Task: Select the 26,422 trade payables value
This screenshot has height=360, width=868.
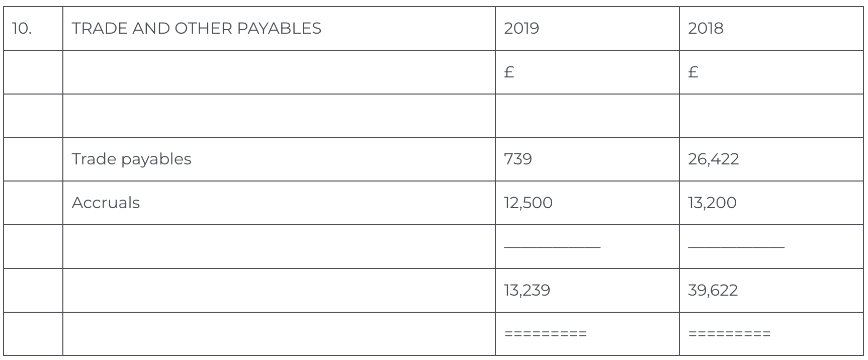Action: pos(713,159)
